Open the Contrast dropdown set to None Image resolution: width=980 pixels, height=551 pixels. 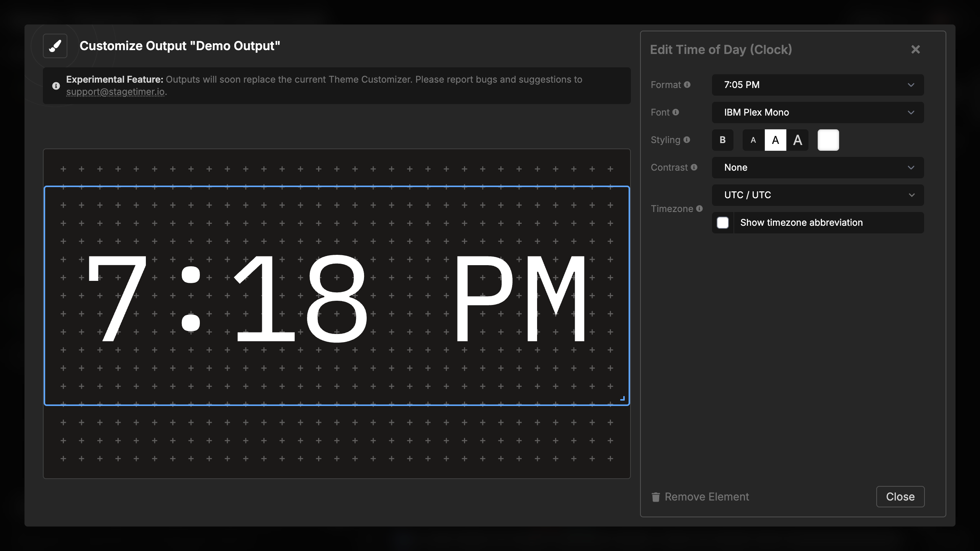tap(817, 167)
